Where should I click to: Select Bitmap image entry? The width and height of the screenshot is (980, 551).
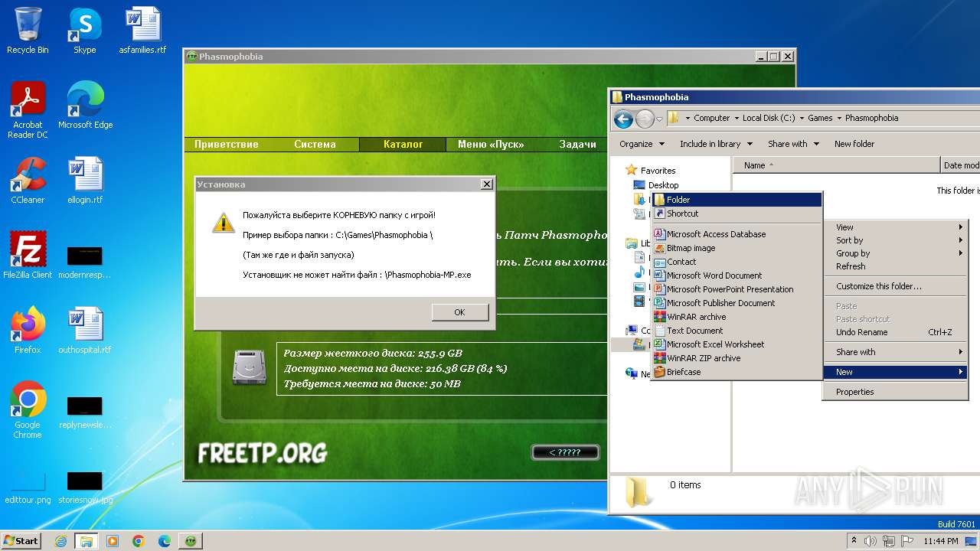737,248
